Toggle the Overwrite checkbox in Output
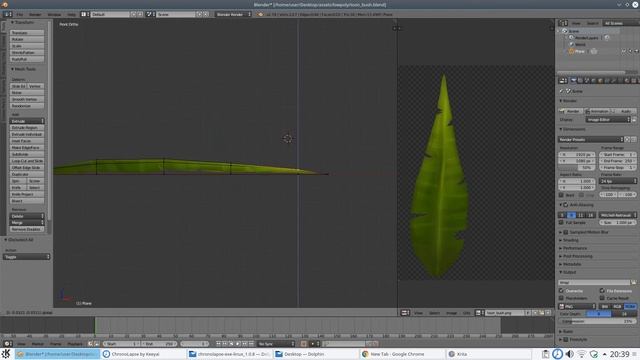The image size is (640, 360). click(561, 291)
